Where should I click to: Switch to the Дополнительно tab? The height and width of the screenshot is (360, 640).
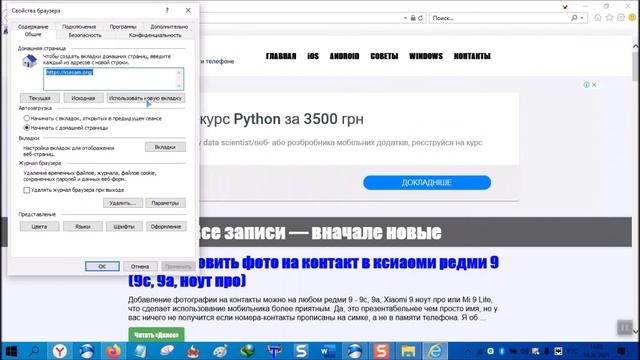(x=169, y=27)
